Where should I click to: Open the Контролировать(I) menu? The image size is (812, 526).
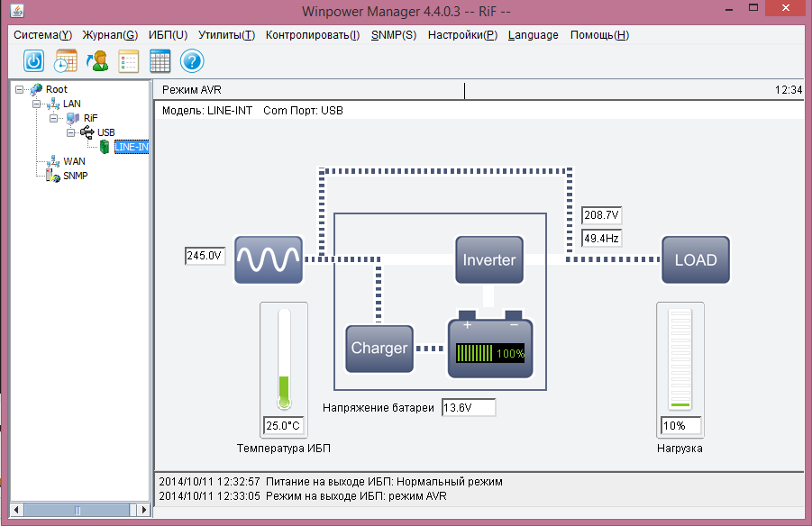(312, 35)
